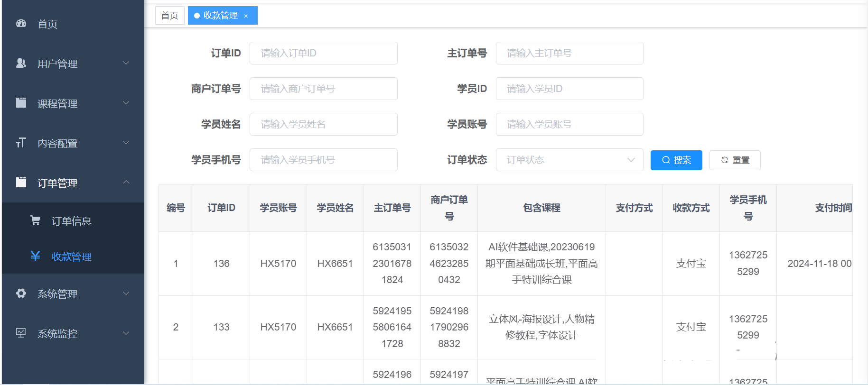Expand the 用户管理 sidebar menu
This screenshot has width=868, height=385.
tap(126, 63)
